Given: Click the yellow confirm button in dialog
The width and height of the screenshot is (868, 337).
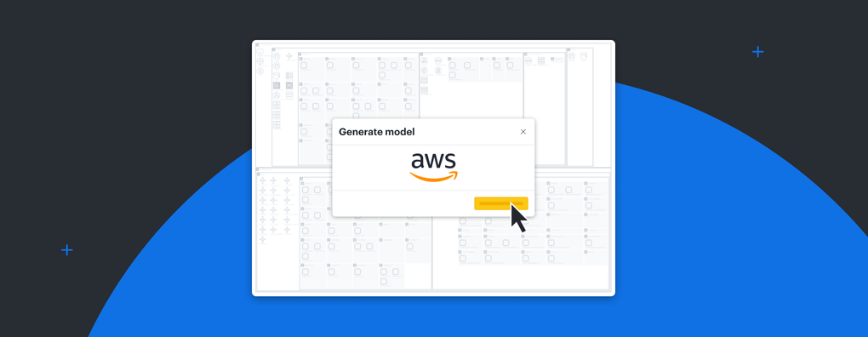Looking at the screenshot, I should pyautogui.click(x=501, y=203).
